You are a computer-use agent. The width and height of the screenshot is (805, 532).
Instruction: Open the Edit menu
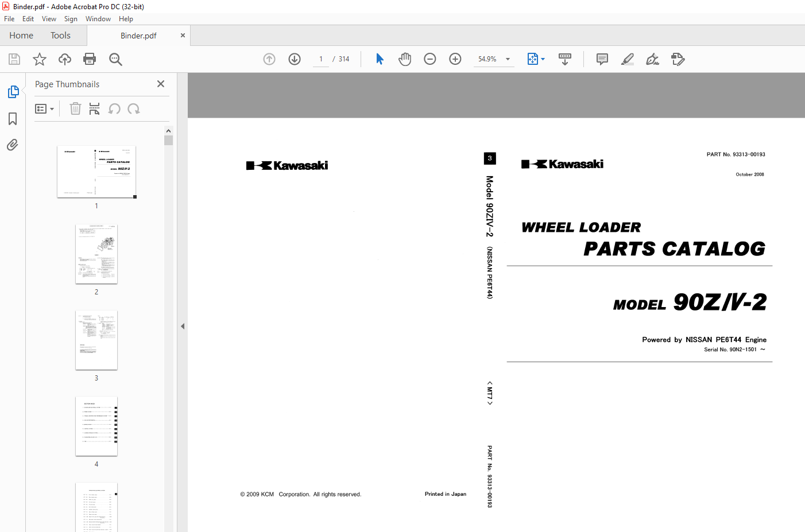coord(28,19)
